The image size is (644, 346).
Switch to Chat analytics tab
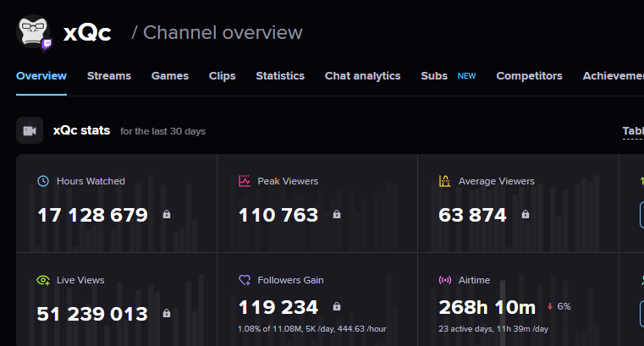[x=363, y=76]
